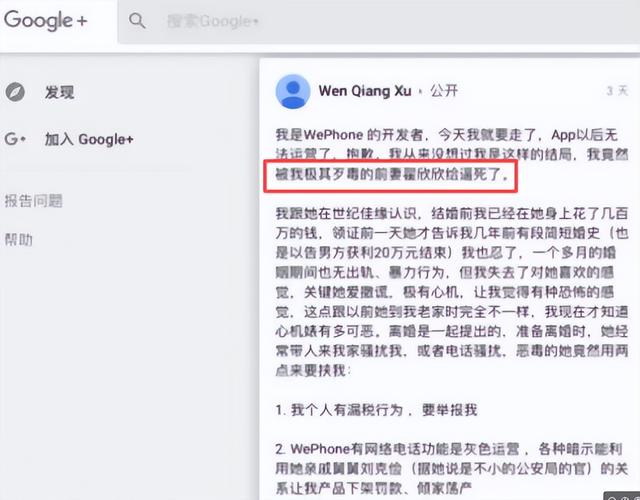Click the watermark badge at bottom-right corner
Viewport: 640px width, 500px height.
pyautogui.click(x=622, y=496)
